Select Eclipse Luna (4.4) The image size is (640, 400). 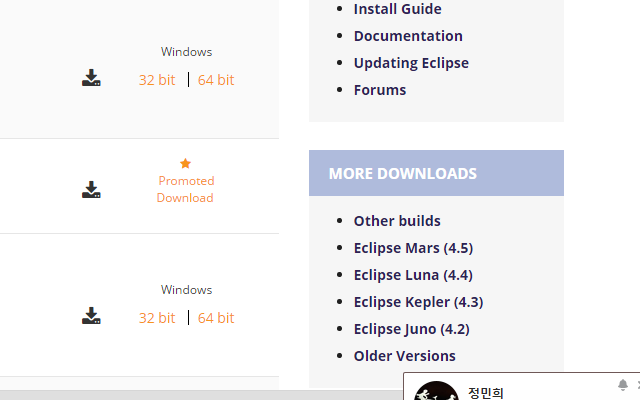[x=413, y=275]
